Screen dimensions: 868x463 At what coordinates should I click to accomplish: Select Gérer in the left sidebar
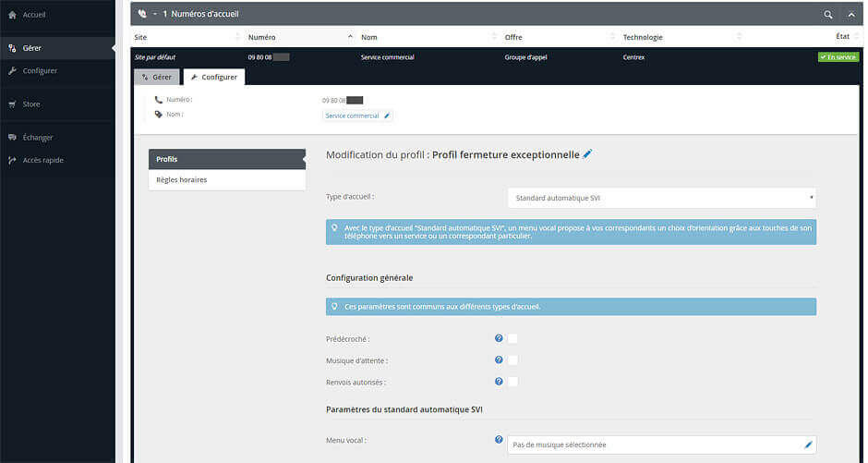point(57,48)
